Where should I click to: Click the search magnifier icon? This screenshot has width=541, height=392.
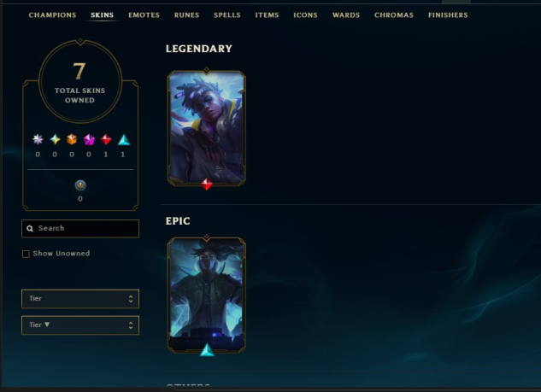30,229
